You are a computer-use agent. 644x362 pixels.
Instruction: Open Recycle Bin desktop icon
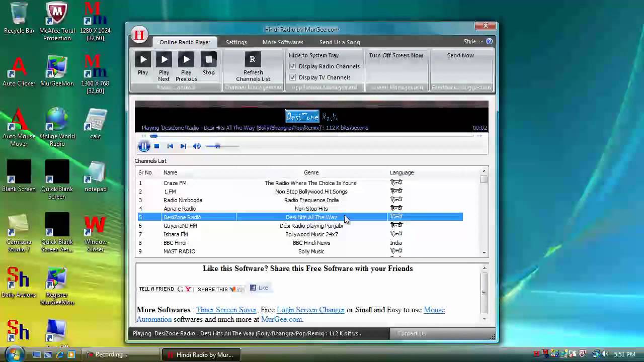click(19, 18)
